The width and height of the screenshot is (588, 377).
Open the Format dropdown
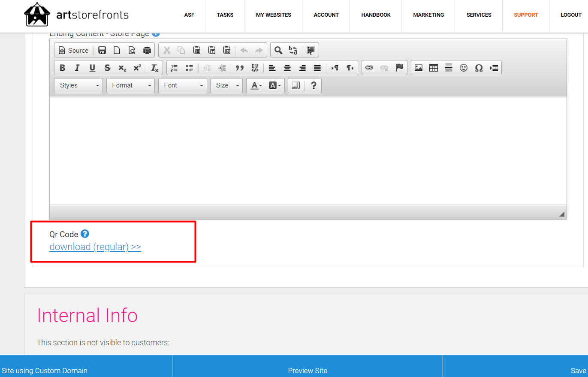pos(131,85)
